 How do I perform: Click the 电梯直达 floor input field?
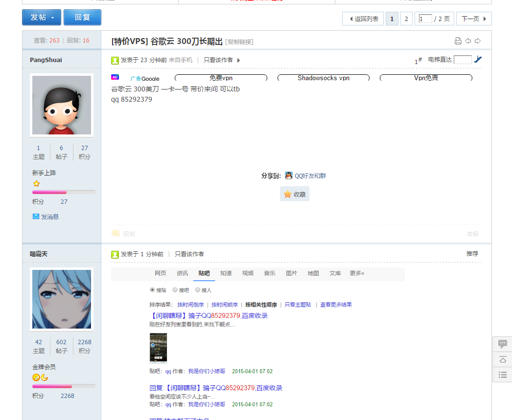463,60
